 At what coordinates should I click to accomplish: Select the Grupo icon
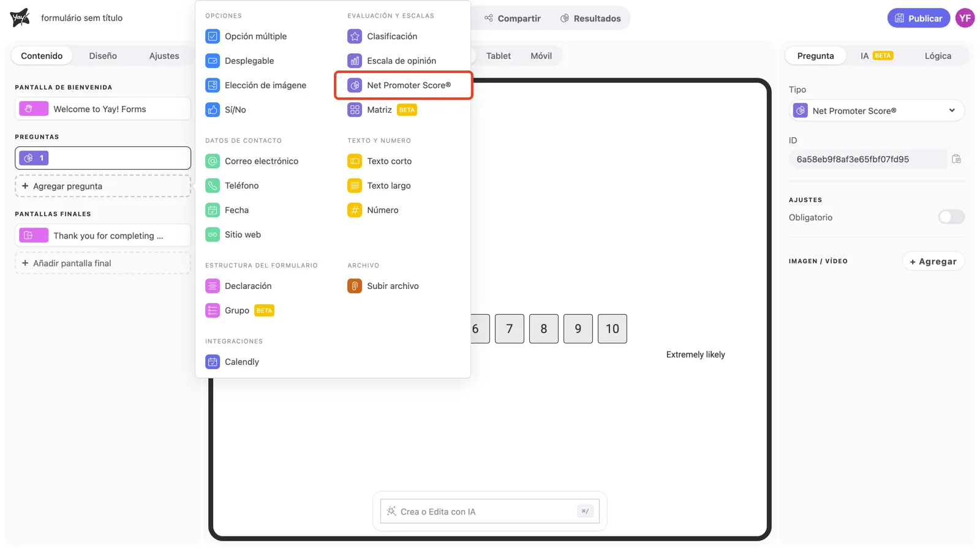point(213,310)
